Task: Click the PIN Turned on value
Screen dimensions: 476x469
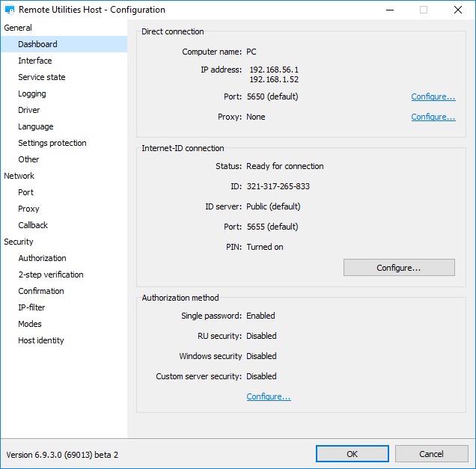Action: (x=265, y=247)
